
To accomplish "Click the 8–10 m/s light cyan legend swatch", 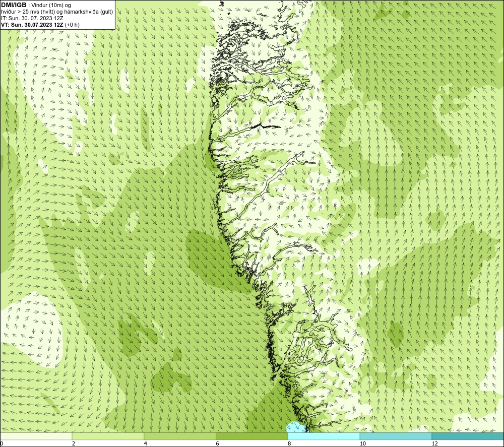I will tap(324, 436).
